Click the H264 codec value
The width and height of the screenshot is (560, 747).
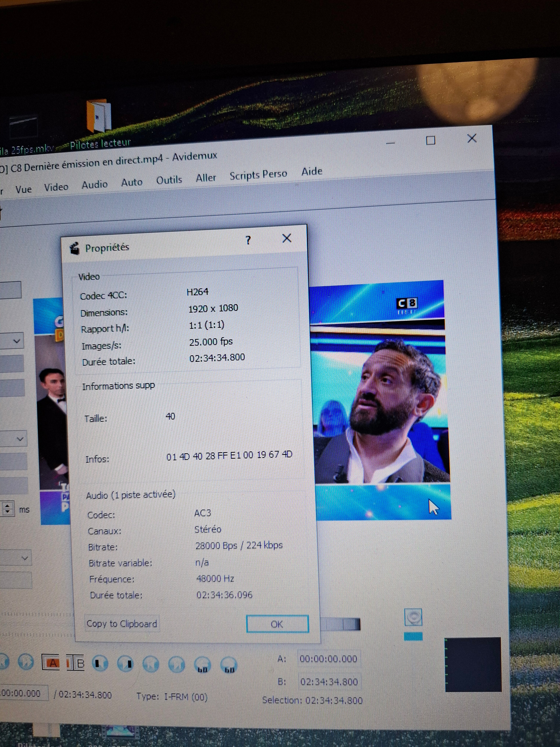click(198, 292)
